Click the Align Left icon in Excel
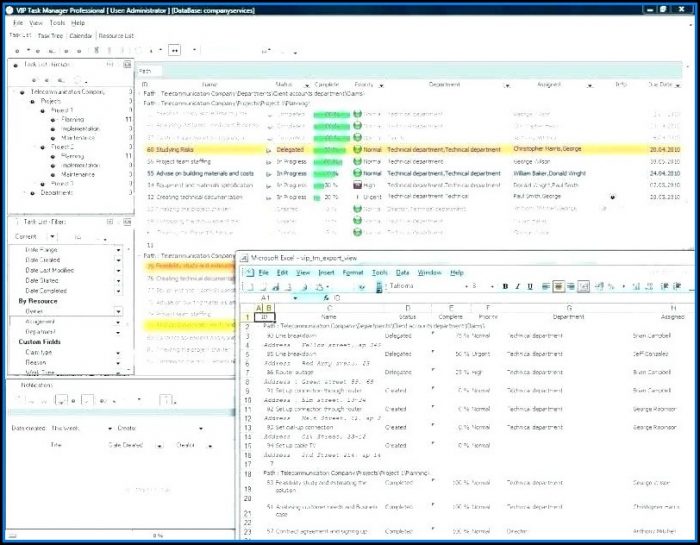Image resolution: width=700 pixels, height=545 pixels. [546, 287]
